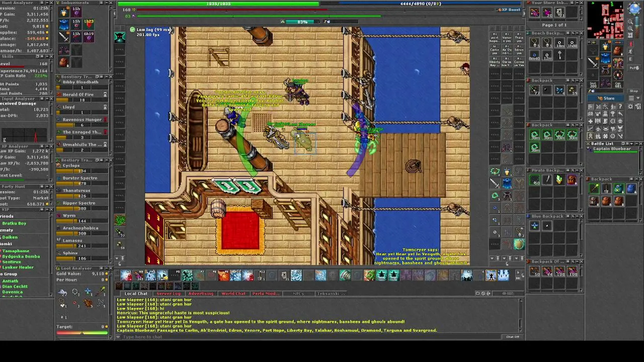Select the item stack of 77 in Backpack
The width and height of the screenshot is (644, 362).
pyautogui.click(x=535, y=90)
